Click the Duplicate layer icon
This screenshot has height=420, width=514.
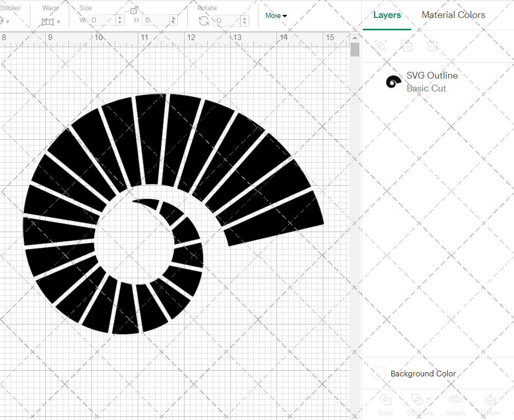point(407,46)
